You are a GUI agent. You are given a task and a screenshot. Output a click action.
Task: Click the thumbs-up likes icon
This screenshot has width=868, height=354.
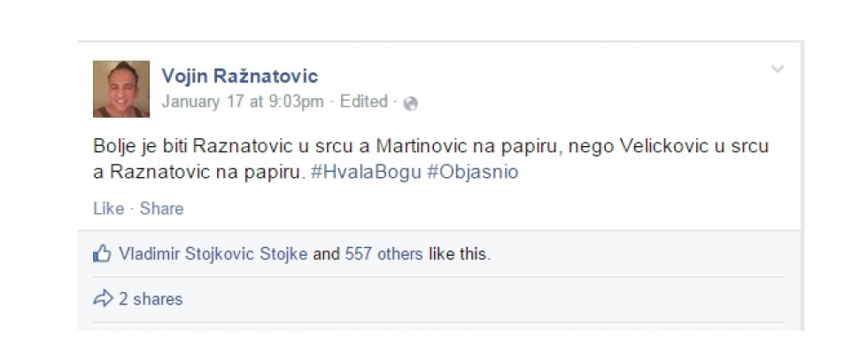[103, 255]
